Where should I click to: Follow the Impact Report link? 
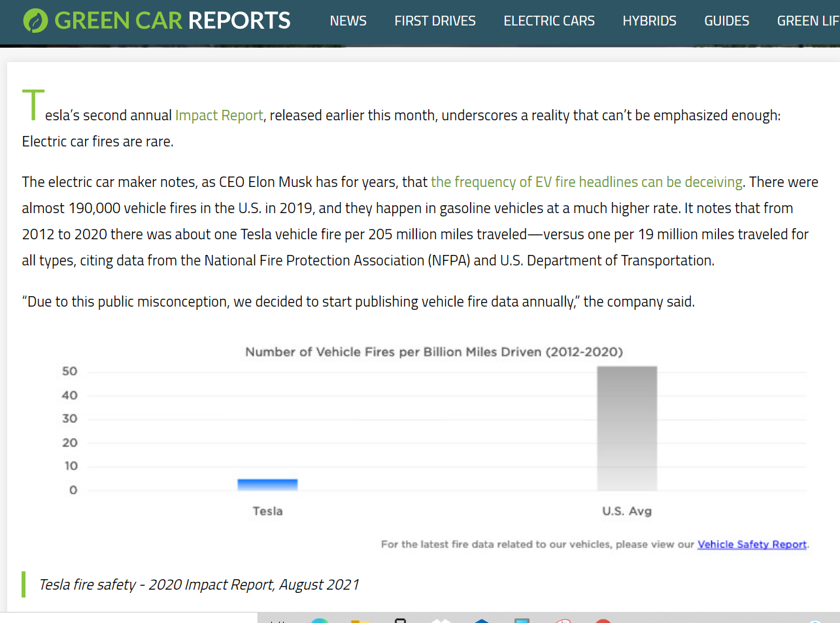(x=219, y=116)
